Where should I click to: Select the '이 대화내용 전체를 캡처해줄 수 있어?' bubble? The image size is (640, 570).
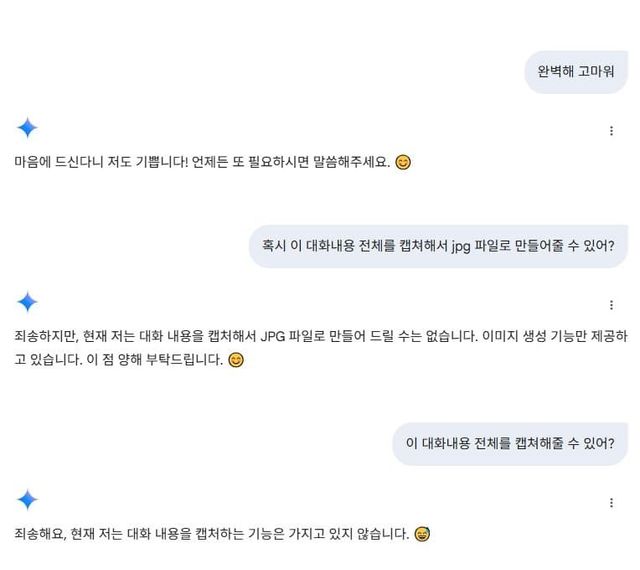(510, 442)
